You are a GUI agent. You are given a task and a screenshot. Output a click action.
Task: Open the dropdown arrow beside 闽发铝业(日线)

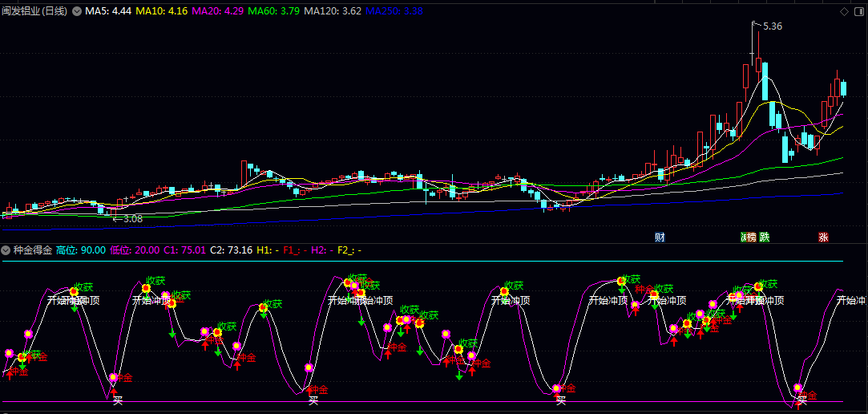point(76,12)
